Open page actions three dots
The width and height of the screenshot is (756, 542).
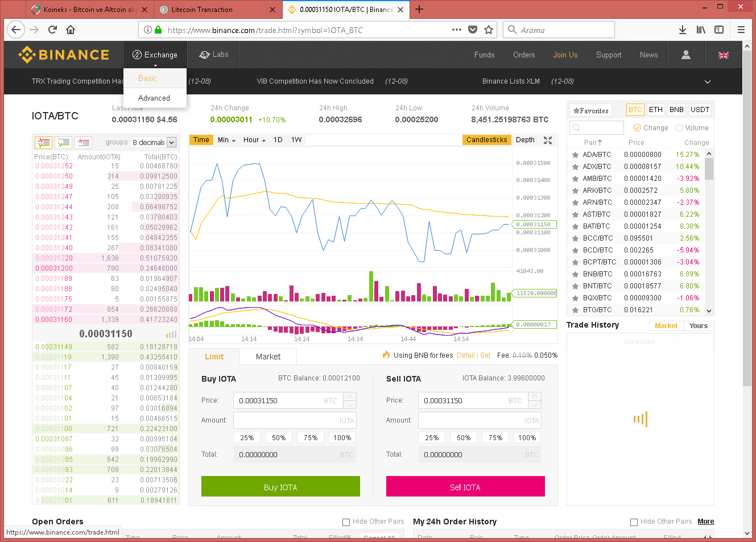457,30
